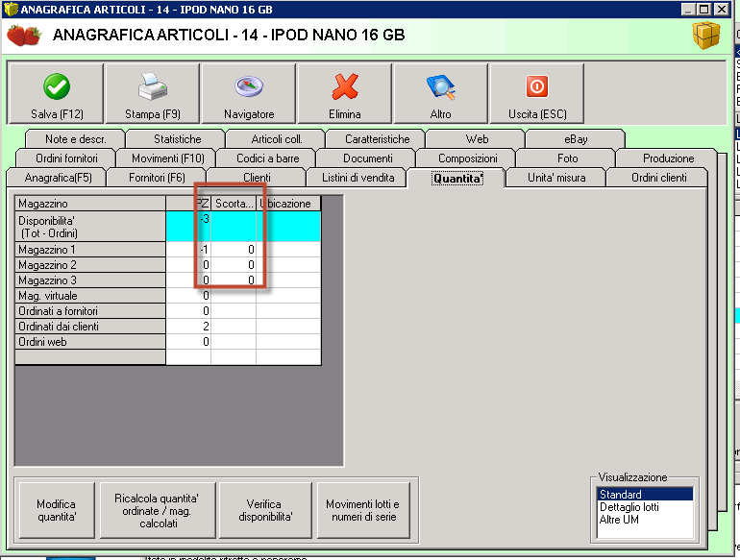The height and width of the screenshot is (560, 740).
Task: Click the Modifica quantita' button
Action: 57,510
